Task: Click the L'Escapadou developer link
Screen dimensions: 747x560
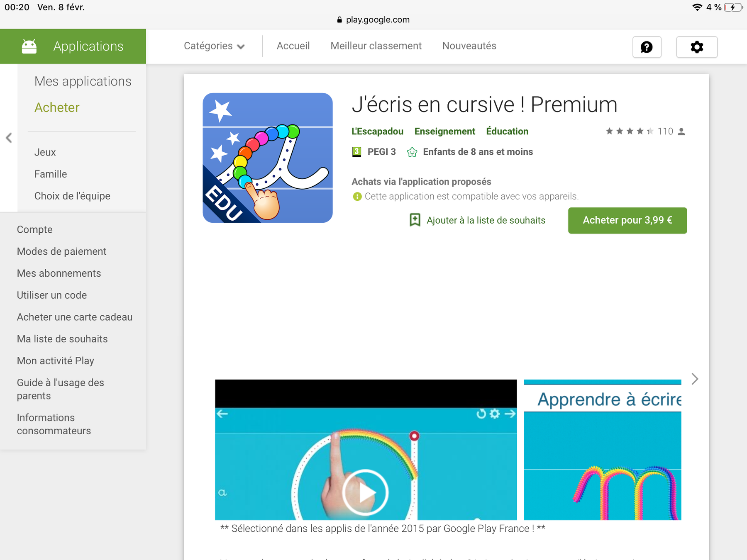Action: [x=377, y=131]
